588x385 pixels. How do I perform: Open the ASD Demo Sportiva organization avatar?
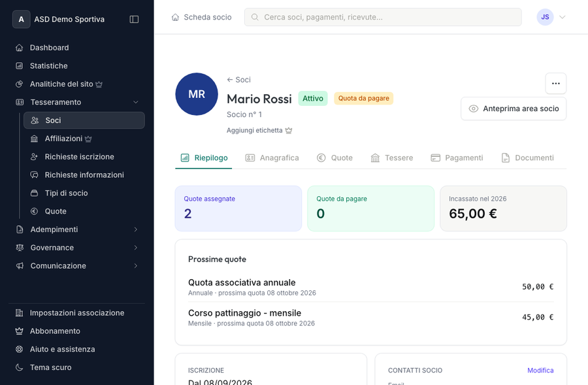coord(22,19)
